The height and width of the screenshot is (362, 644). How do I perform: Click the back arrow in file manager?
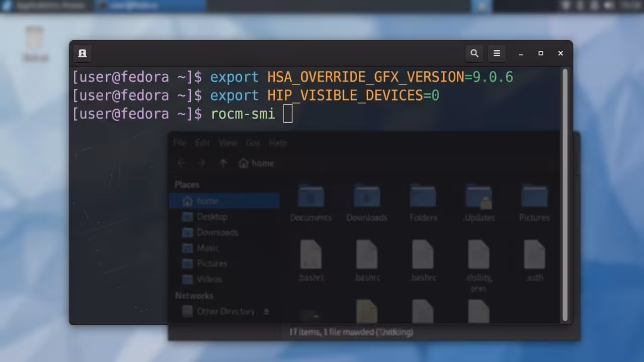point(182,163)
